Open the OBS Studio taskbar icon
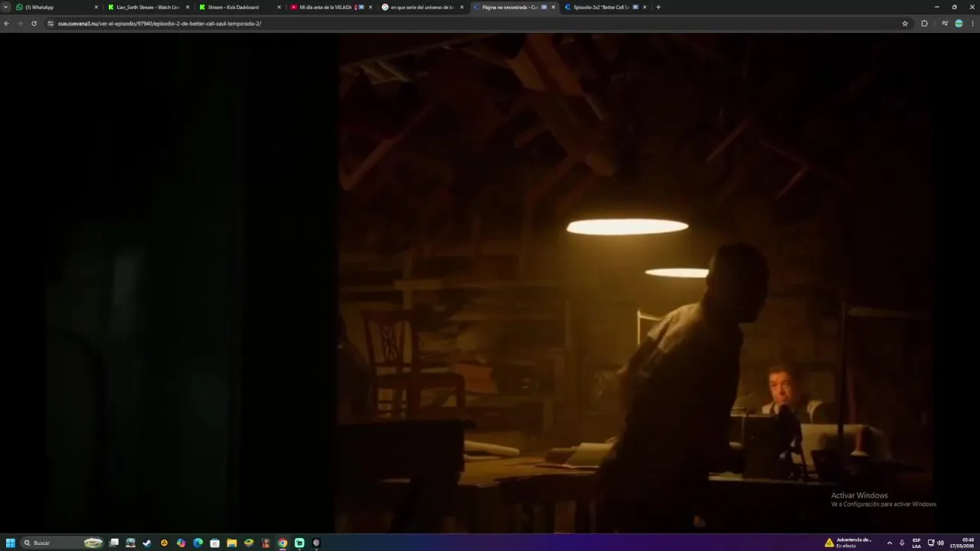980x551 pixels. (x=316, y=543)
